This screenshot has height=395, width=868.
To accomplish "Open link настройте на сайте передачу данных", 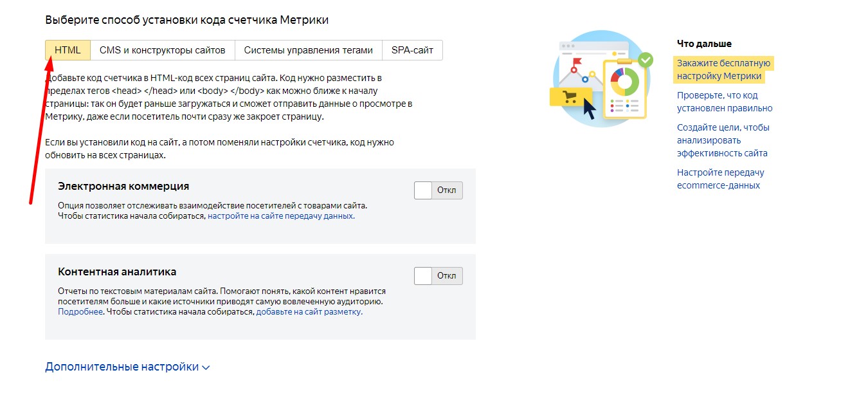I will point(280,215).
